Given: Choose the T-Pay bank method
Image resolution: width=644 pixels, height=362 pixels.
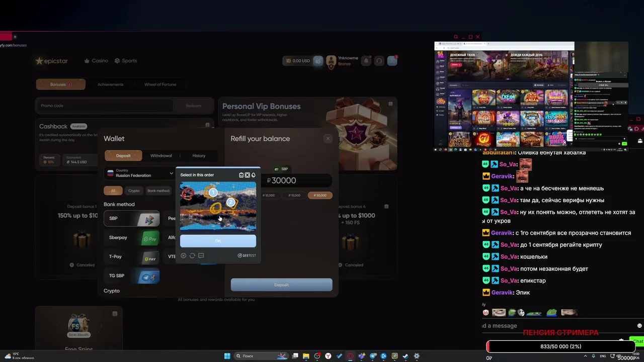Looking at the screenshot, I should tap(132, 257).
